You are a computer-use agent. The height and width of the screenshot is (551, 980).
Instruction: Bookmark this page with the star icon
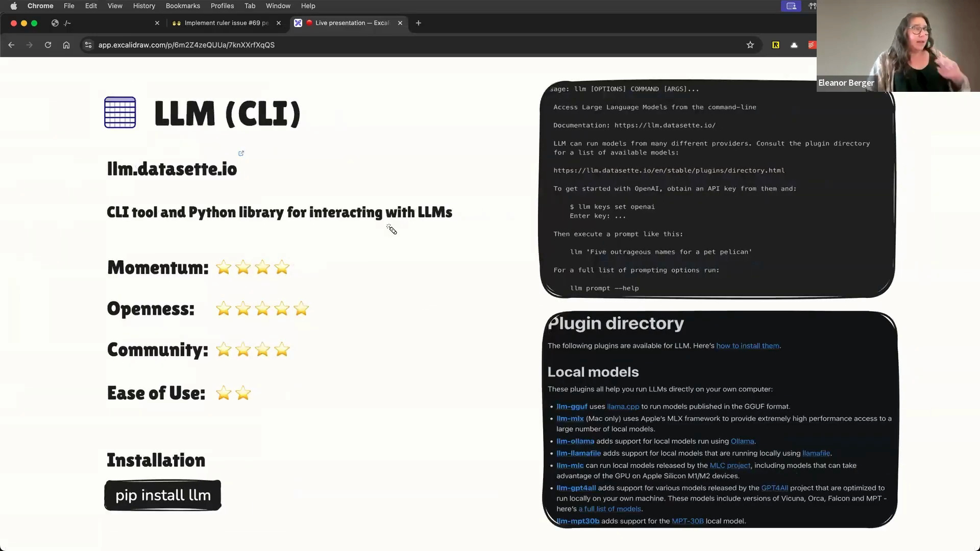[x=750, y=45]
